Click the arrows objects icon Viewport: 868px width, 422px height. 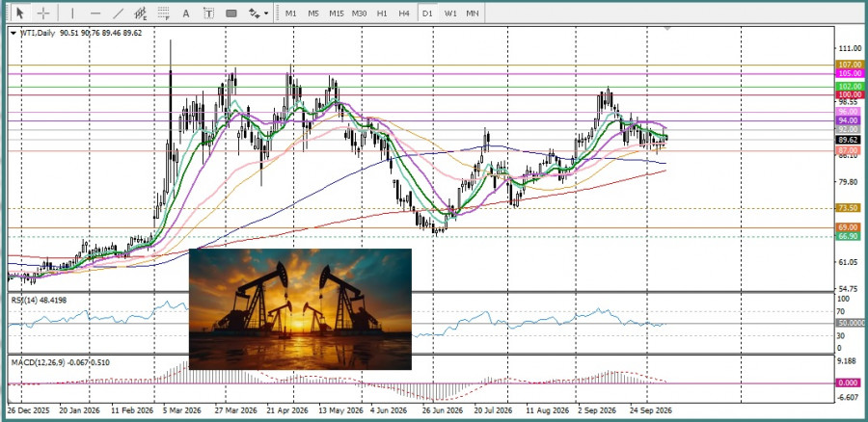[254, 13]
